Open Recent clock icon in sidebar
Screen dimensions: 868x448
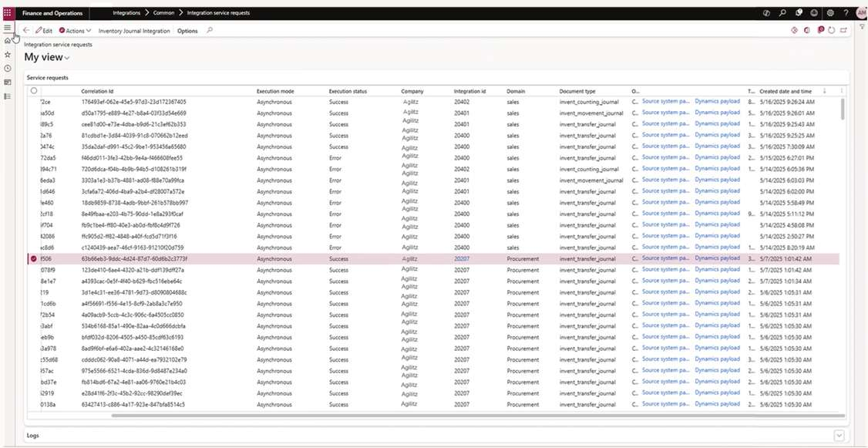(7, 69)
